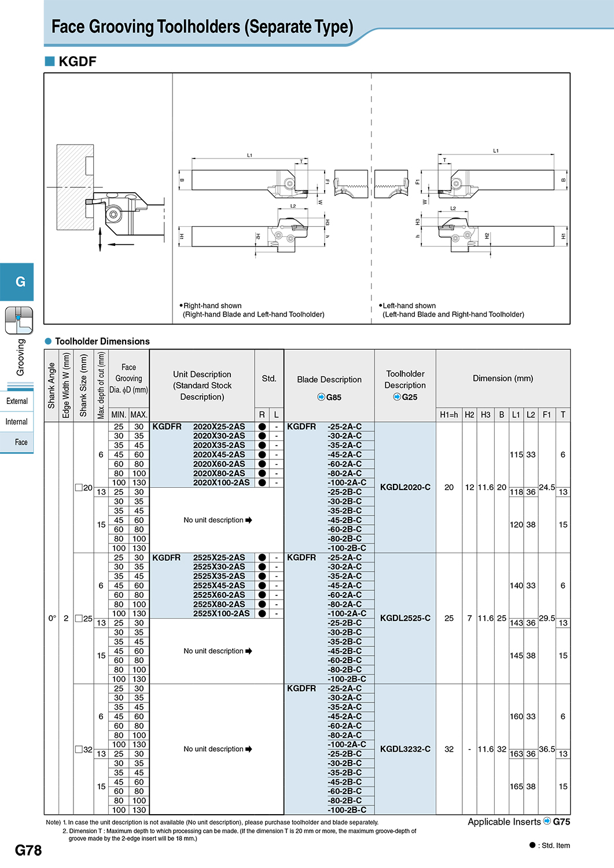Click the KGDF blue square heading marker
Screen dimensions: 614x868
point(50,61)
